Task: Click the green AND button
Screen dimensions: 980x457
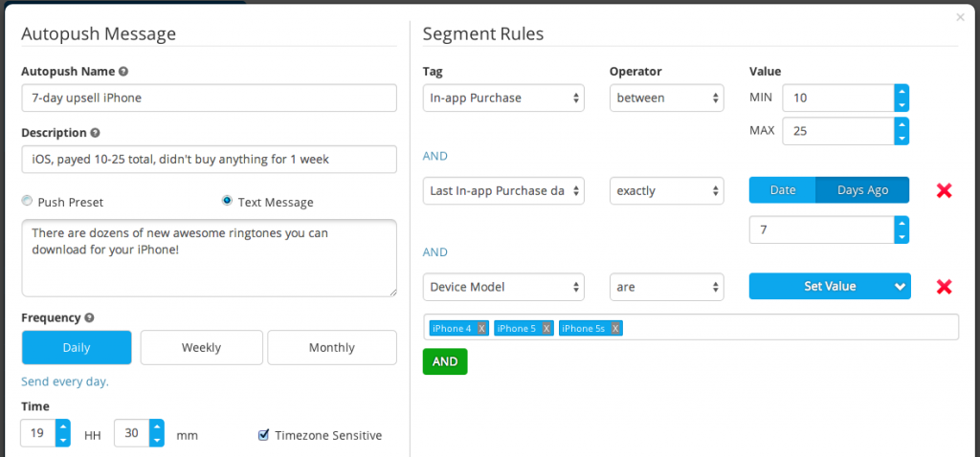Action: coord(445,361)
